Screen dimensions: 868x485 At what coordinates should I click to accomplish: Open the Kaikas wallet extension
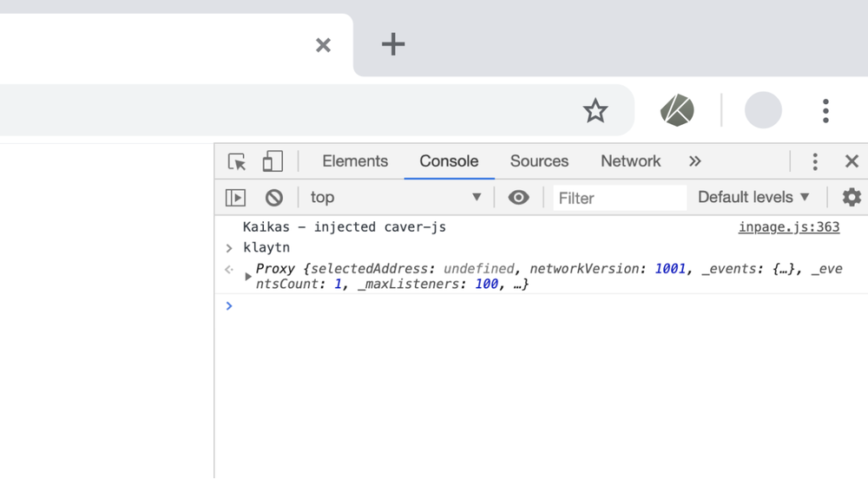[677, 110]
